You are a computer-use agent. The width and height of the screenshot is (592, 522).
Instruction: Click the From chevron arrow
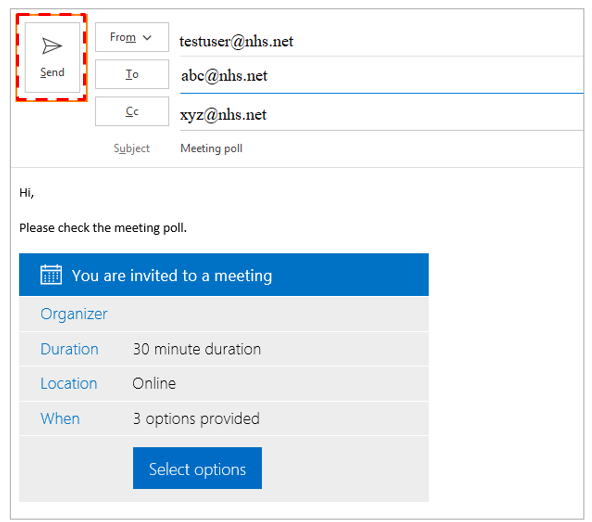147,37
